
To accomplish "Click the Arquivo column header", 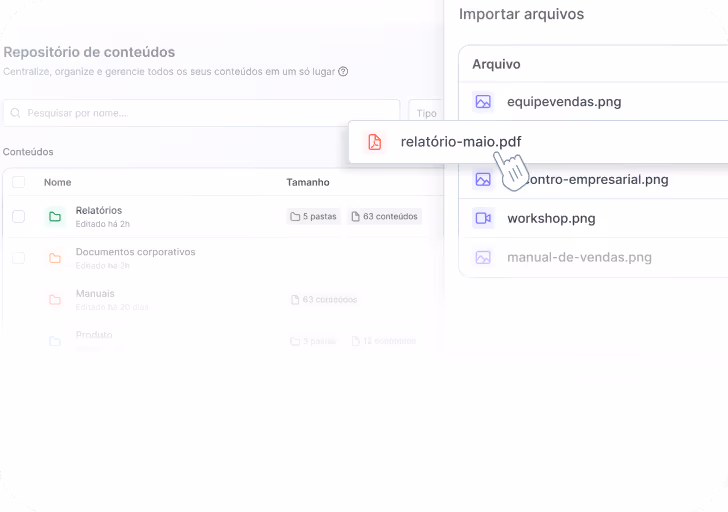I will [x=496, y=64].
